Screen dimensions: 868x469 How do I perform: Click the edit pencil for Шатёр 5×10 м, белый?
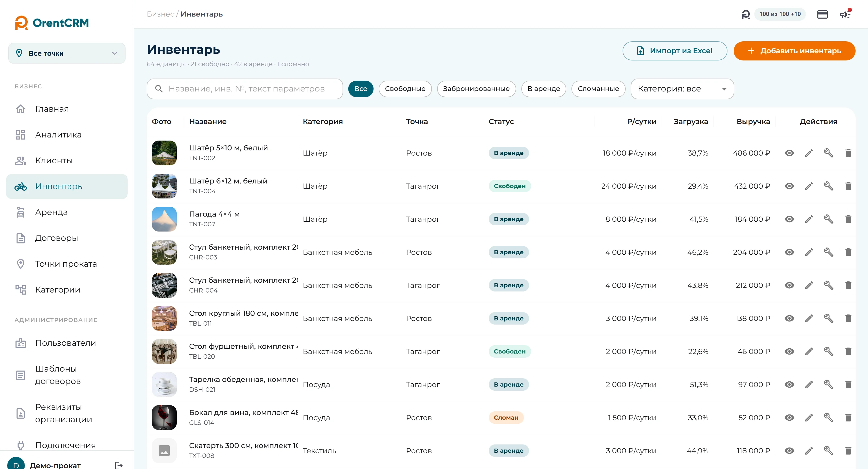point(809,153)
